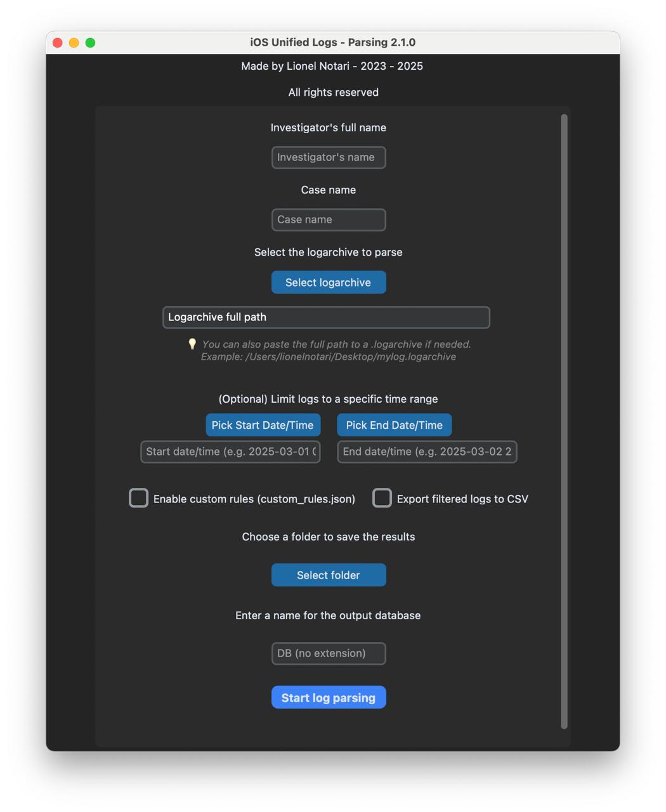Click the vertical scrollbar on the right
This screenshot has height=812, width=666.
[564, 421]
